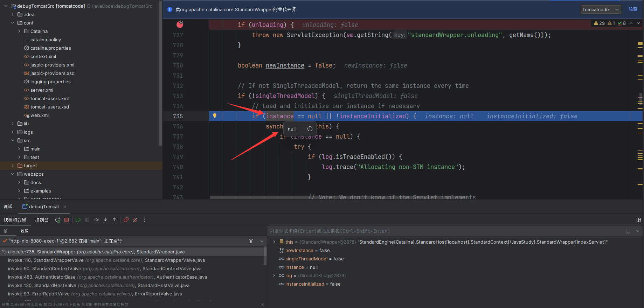Expand the docs folder
This screenshot has height=308, width=644.
19,182
